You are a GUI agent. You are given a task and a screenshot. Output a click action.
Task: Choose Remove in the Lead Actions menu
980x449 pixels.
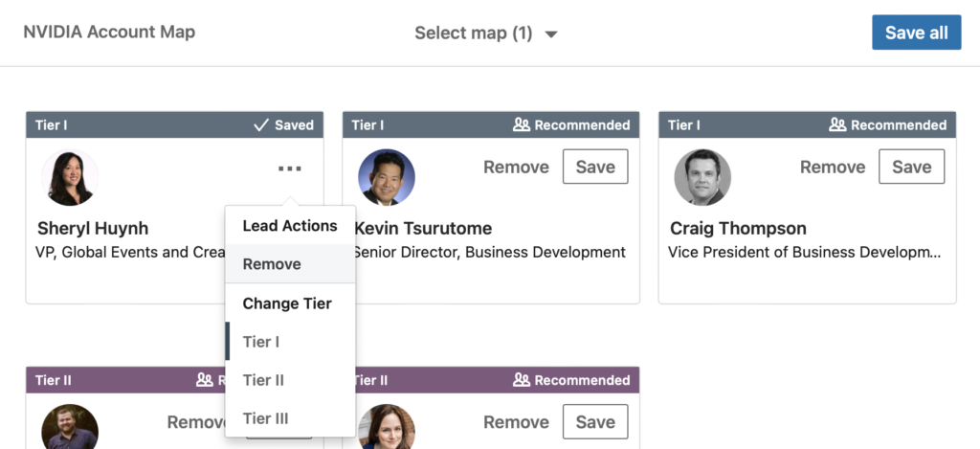click(272, 264)
